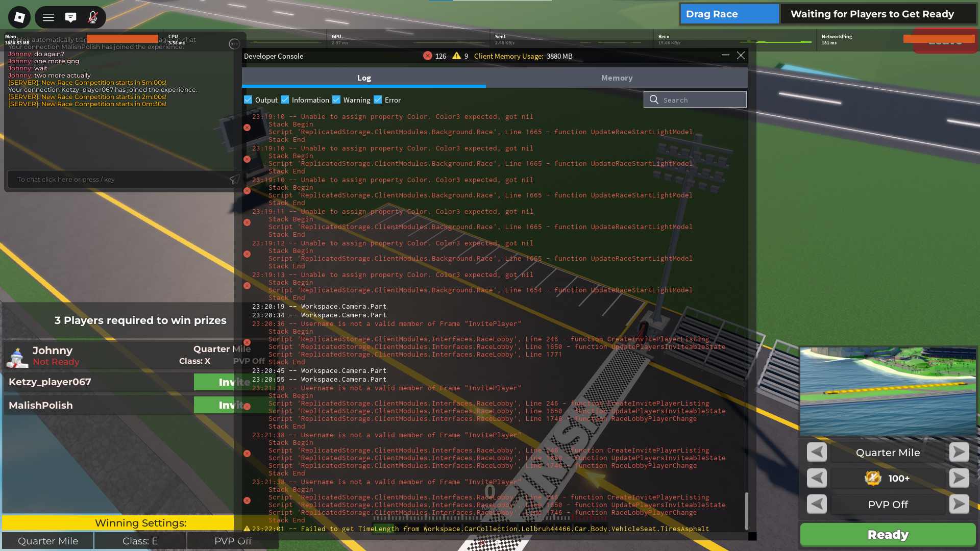The height and width of the screenshot is (551, 980).
Task: Select the Log tab
Action: (364, 78)
